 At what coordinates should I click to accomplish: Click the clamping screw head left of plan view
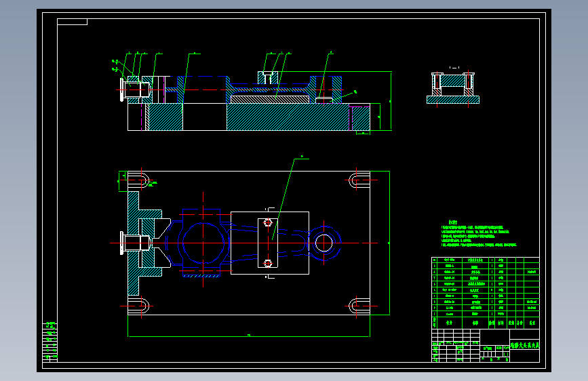point(122,243)
